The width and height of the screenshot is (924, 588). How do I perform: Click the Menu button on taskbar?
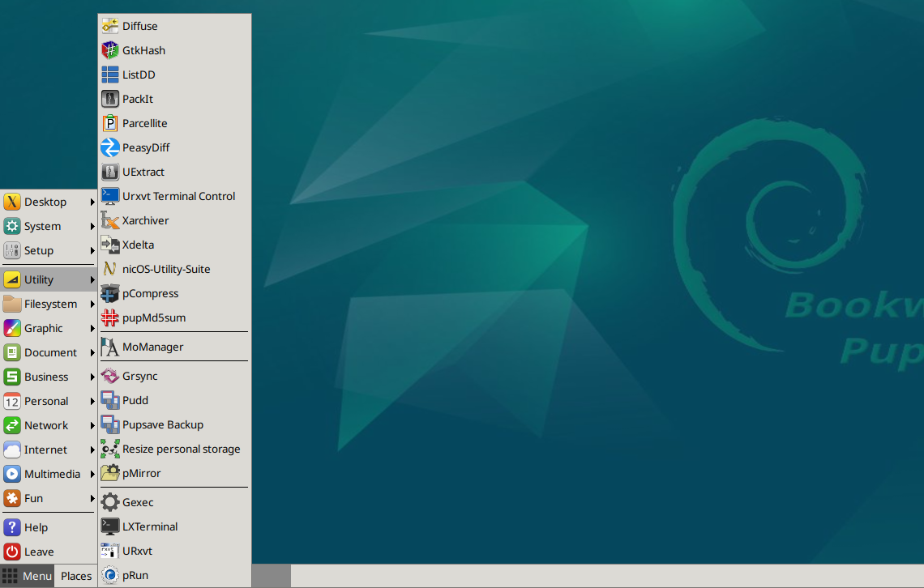27,576
